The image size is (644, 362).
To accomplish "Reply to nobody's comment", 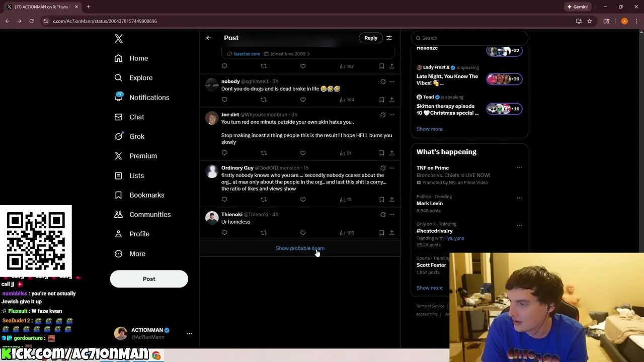I will pos(224,100).
